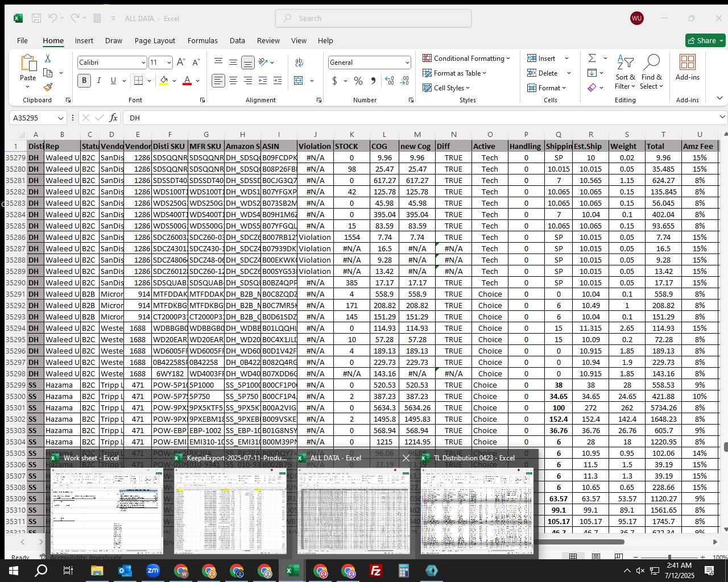Expand Format as Table menu
Screen dimensions: 728x582
pos(454,73)
